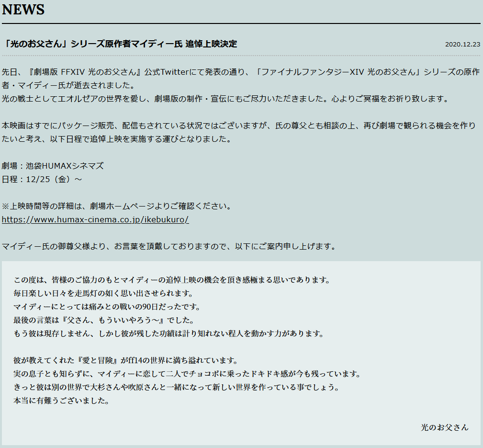The width and height of the screenshot is (483, 448).
Task: Click the line beginning 彼が教えてくれた『愛と冒険』
Action: (126, 360)
